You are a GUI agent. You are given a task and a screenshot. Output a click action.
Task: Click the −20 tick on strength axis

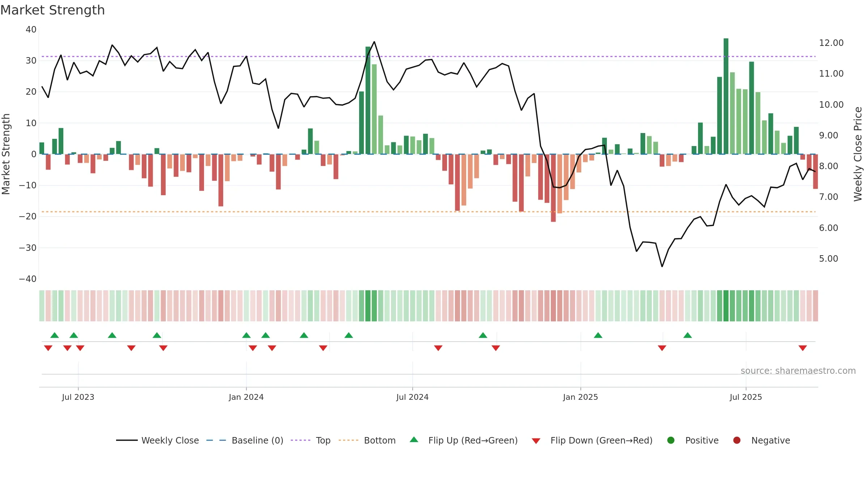(x=28, y=217)
